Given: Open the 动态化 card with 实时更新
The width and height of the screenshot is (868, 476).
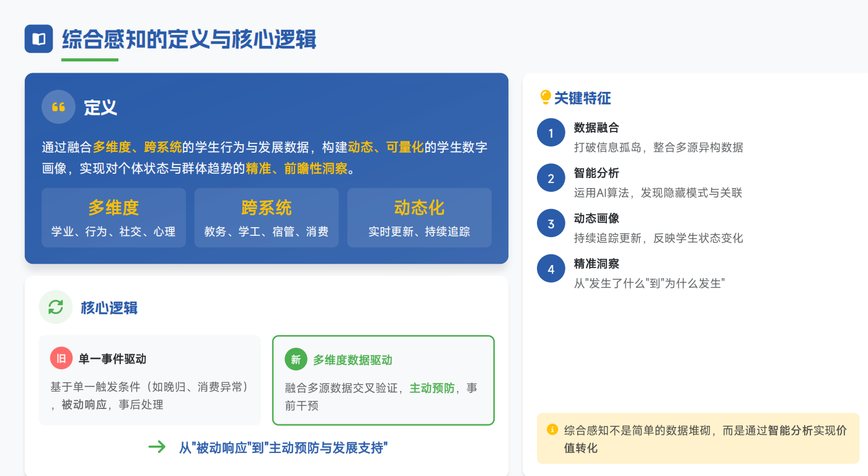Looking at the screenshot, I should tap(419, 218).
